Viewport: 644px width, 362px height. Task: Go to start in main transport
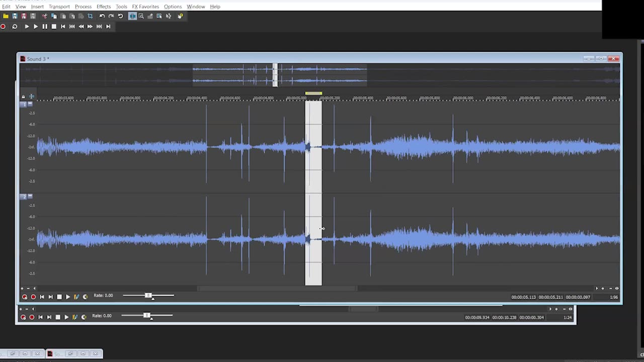(x=63, y=27)
